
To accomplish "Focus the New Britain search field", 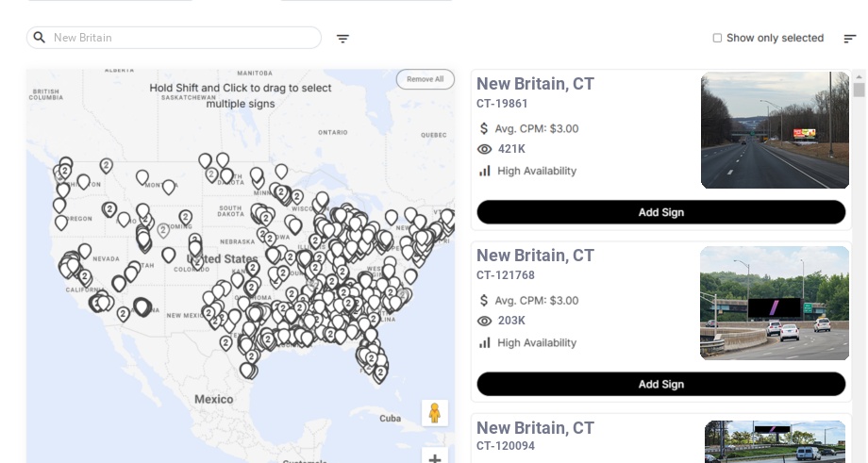I will (179, 38).
